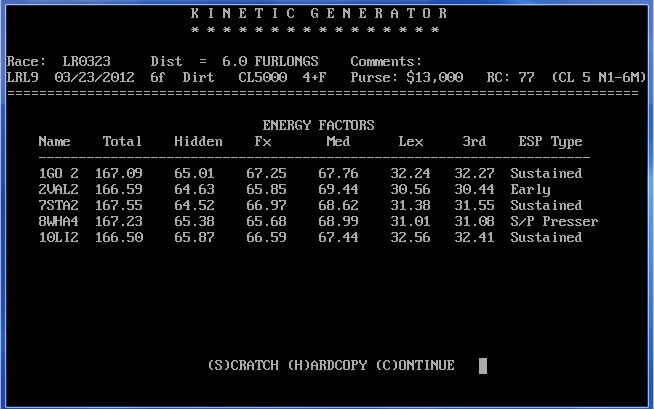Viewport: 654px width, 409px height.
Task: Click hidden value 65.38
Action: (194, 221)
